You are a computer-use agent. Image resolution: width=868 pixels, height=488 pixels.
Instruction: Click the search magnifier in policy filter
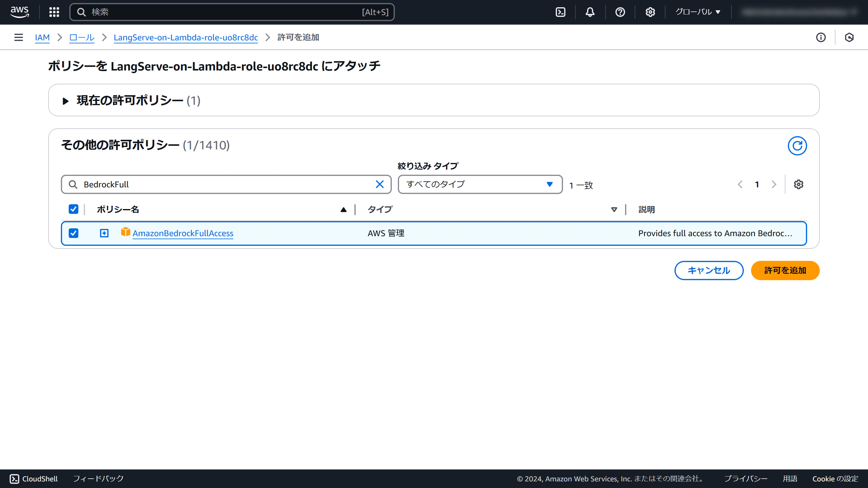click(73, 184)
